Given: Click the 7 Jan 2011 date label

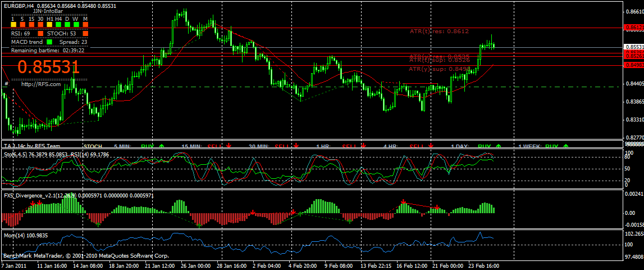Looking at the screenshot, I should [15, 266].
